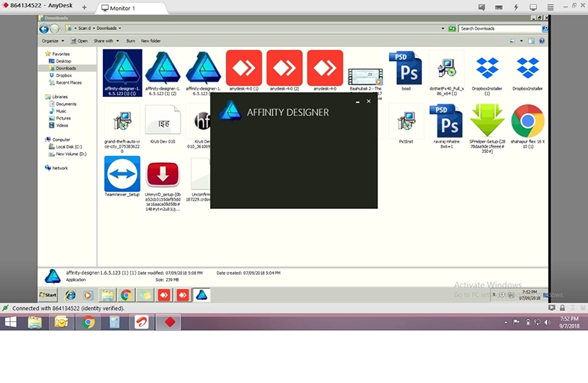This screenshot has width=588, height=383.
Task: Select grand-theft-auto-vice-city installer icon
Action: (122, 121)
